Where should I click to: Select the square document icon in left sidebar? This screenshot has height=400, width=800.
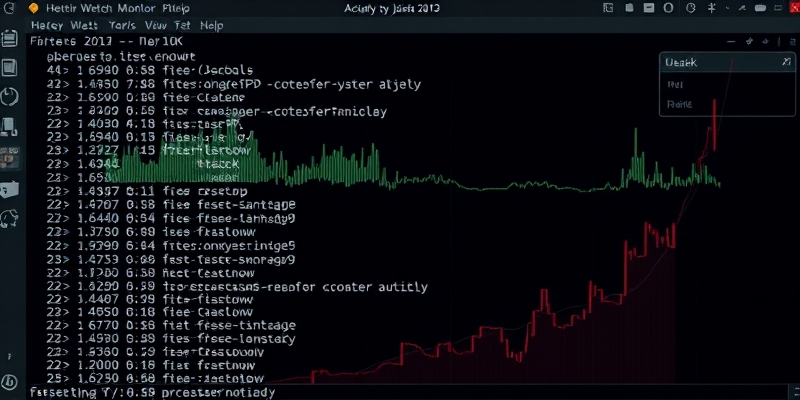pos(10,67)
